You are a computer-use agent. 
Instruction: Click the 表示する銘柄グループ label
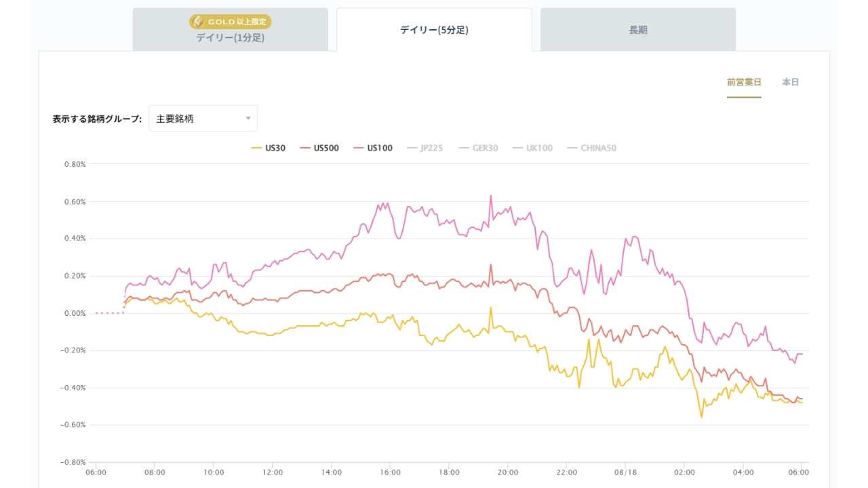point(97,119)
